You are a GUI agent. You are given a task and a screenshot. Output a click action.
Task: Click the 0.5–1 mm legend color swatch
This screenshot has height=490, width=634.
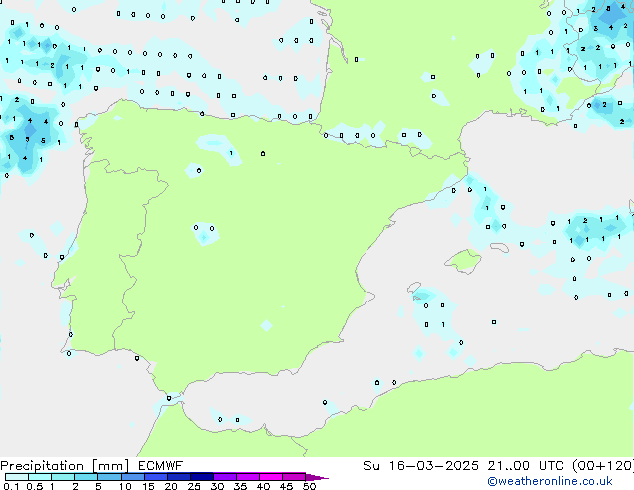[x=40, y=477]
